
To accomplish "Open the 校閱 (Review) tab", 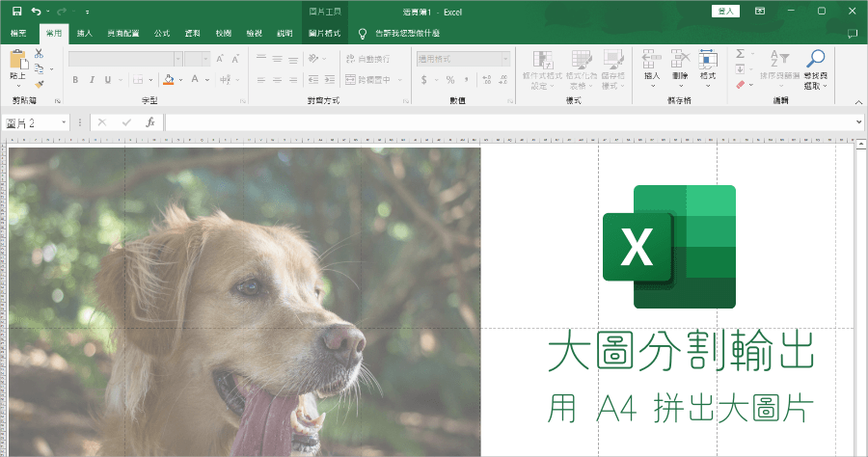I will point(223,33).
